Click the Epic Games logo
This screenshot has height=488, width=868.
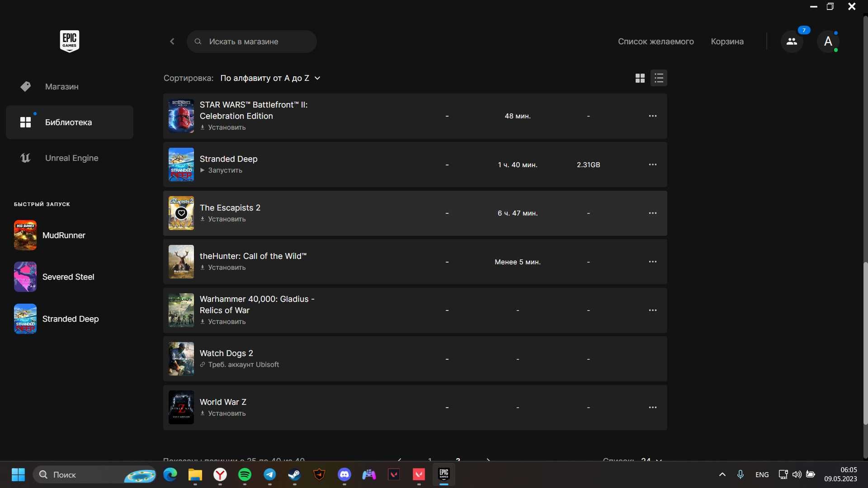coord(70,41)
